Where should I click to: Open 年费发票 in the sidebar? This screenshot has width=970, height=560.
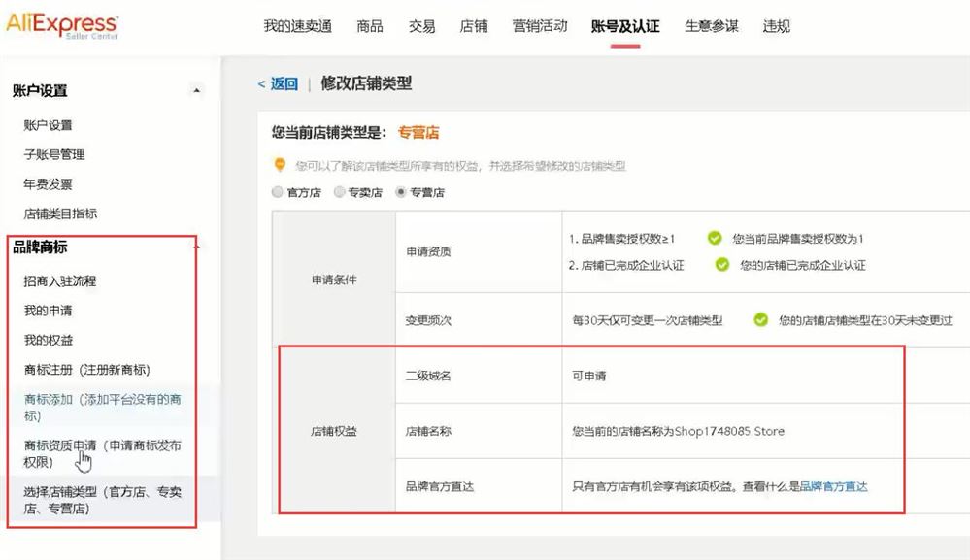point(49,184)
